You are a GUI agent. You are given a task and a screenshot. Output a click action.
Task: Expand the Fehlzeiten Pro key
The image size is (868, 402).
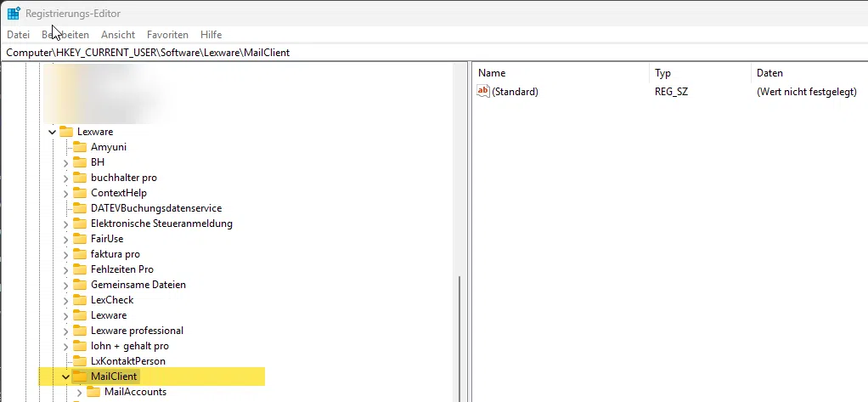click(x=66, y=270)
